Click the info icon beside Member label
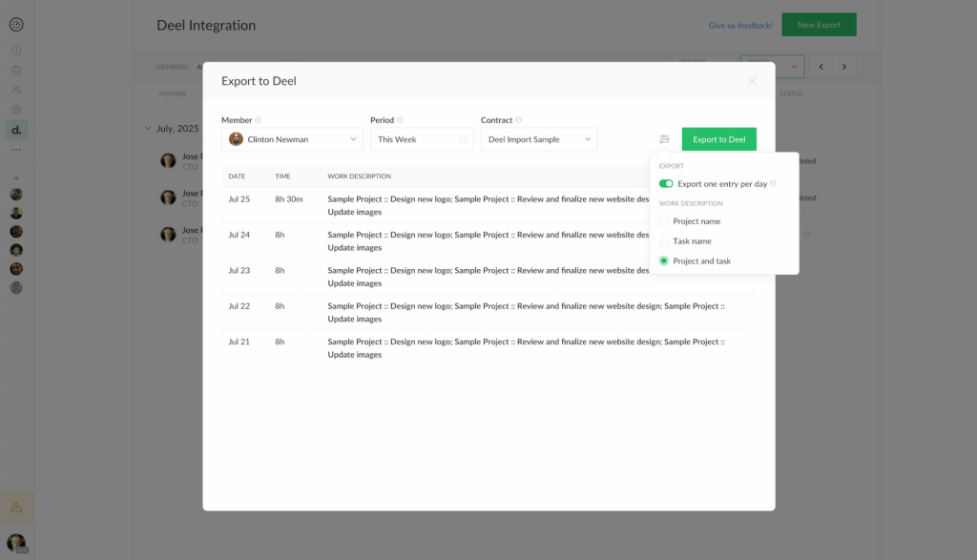 tap(259, 120)
